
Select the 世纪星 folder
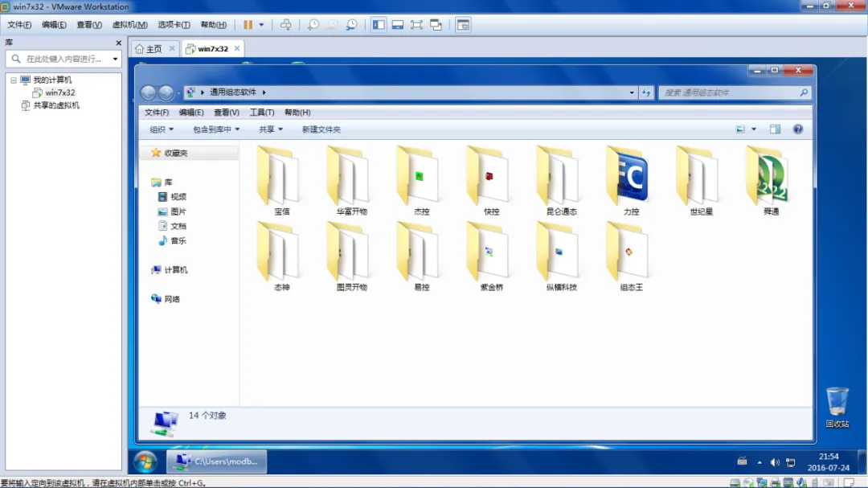coord(701,181)
